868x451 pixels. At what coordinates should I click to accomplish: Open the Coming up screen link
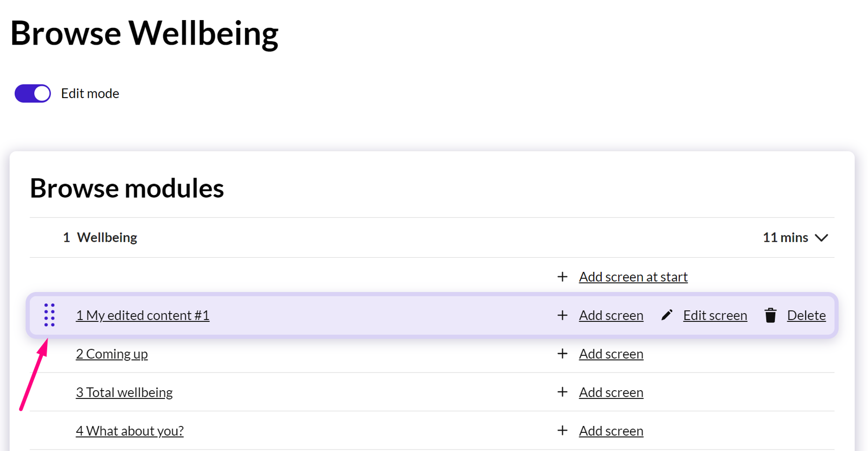coord(112,354)
